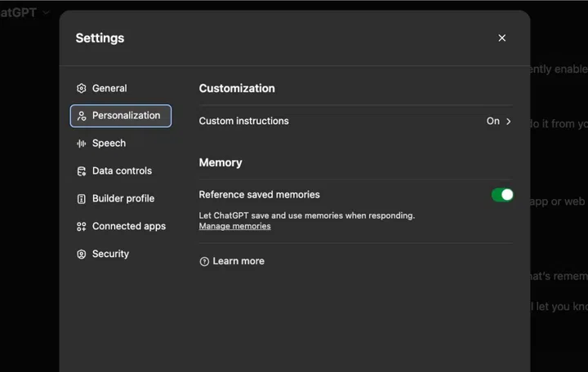Click the Custom instructions "On" status

(x=492, y=121)
